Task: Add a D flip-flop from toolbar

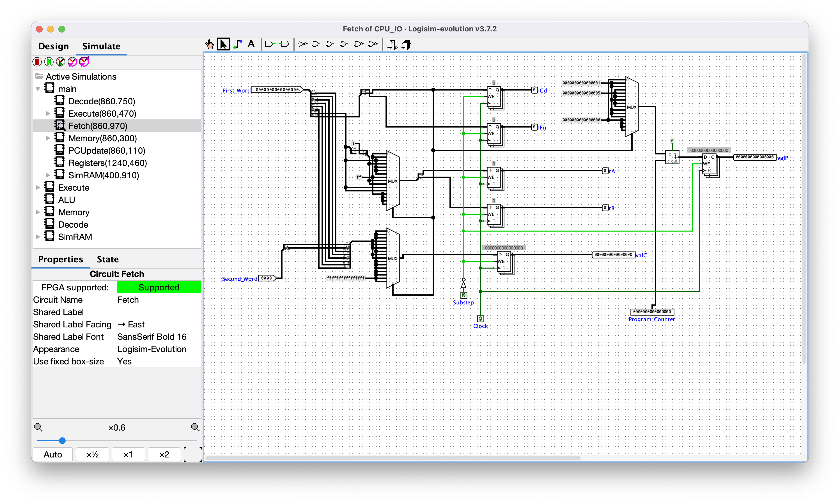Action: pos(392,45)
